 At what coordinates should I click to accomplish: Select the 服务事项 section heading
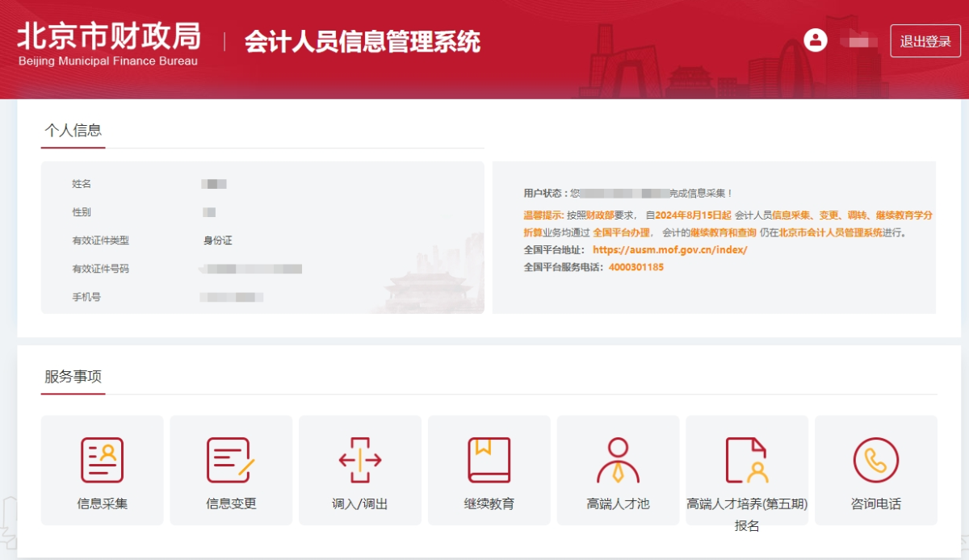coord(73,375)
